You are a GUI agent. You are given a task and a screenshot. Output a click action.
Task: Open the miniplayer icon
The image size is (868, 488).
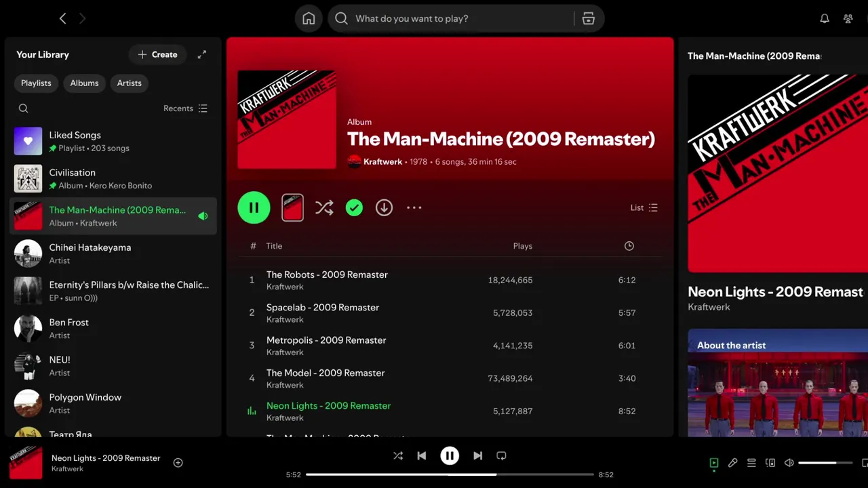click(x=864, y=463)
